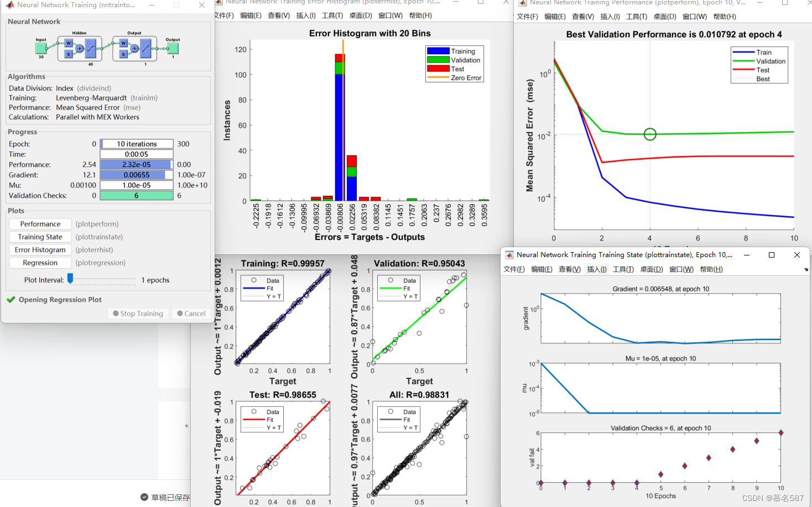Open 窗口(W) menu in Training State window
The height and width of the screenshot is (507, 812).
pyautogui.click(x=681, y=270)
